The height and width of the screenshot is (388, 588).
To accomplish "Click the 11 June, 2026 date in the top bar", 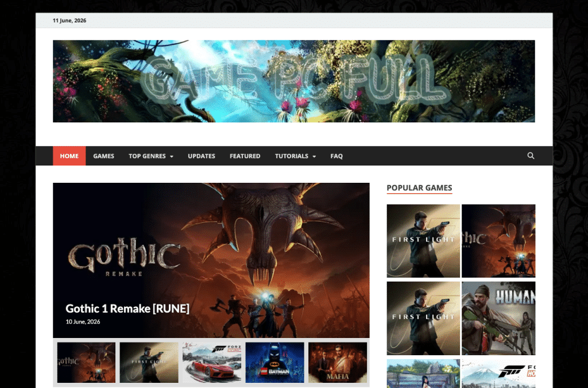I will pos(69,21).
